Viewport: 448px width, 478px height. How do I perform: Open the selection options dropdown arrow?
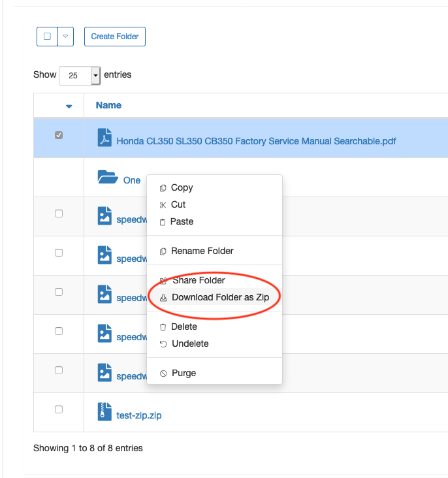(x=65, y=37)
